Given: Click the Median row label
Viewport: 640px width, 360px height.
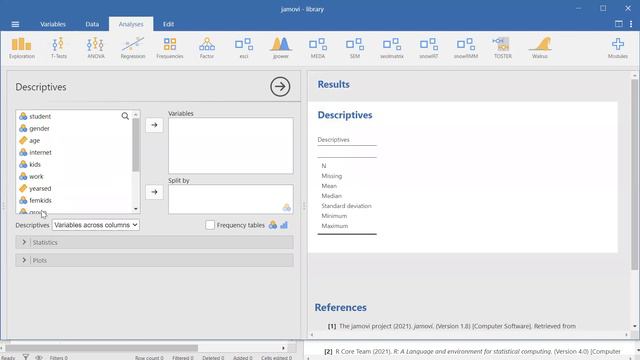Looking at the screenshot, I should [x=331, y=196].
